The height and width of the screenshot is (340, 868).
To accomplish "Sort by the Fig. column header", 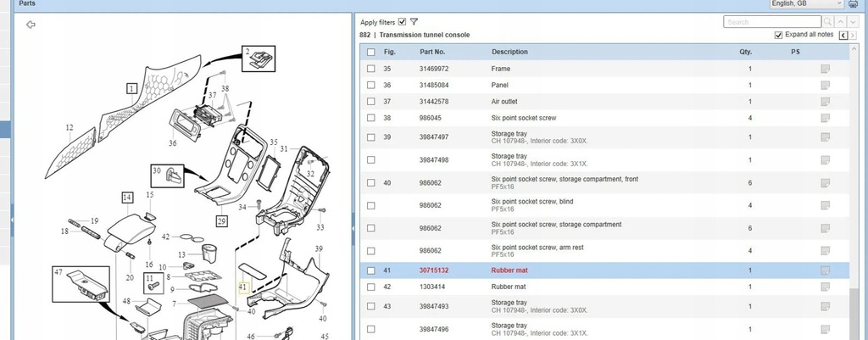I will (390, 52).
